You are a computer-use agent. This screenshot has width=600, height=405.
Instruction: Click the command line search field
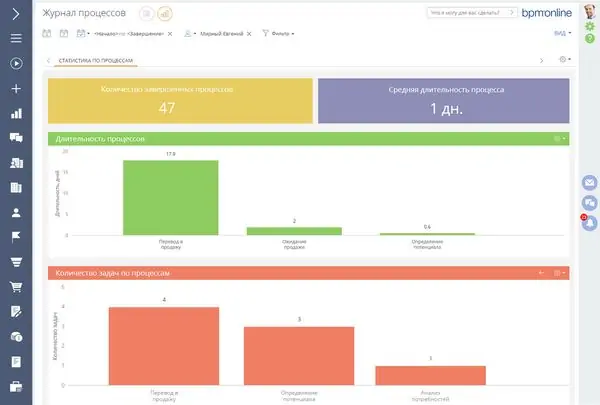(x=470, y=13)
